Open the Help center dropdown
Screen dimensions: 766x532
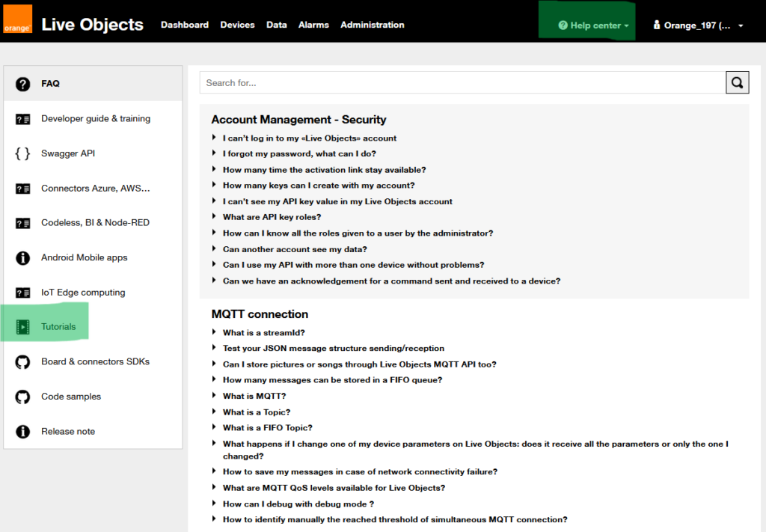coord(594,25)
